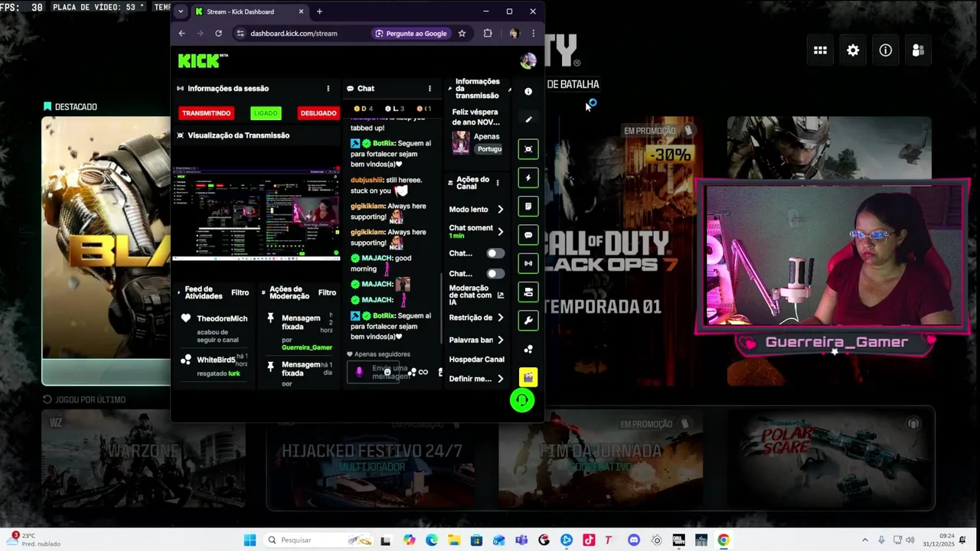The height and width of the screenshot is (551, 980).
Task: Click the Guerreira_Gamer username link
Action: [x=307, y=347]
